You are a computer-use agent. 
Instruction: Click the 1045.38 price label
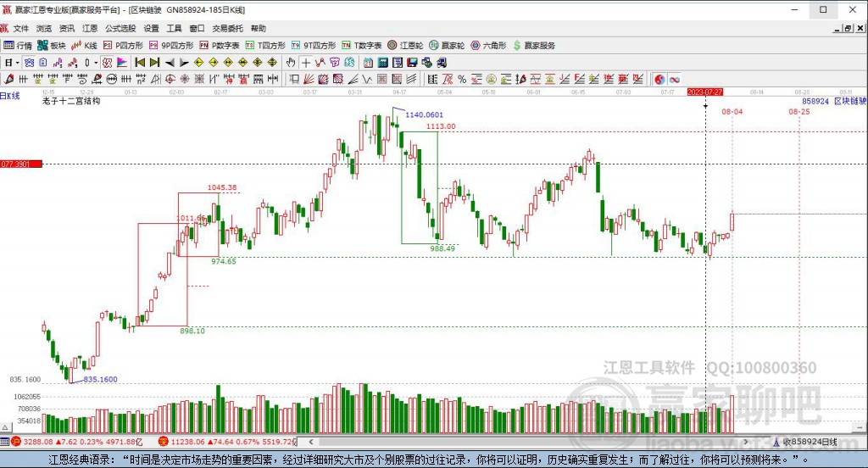222,187
